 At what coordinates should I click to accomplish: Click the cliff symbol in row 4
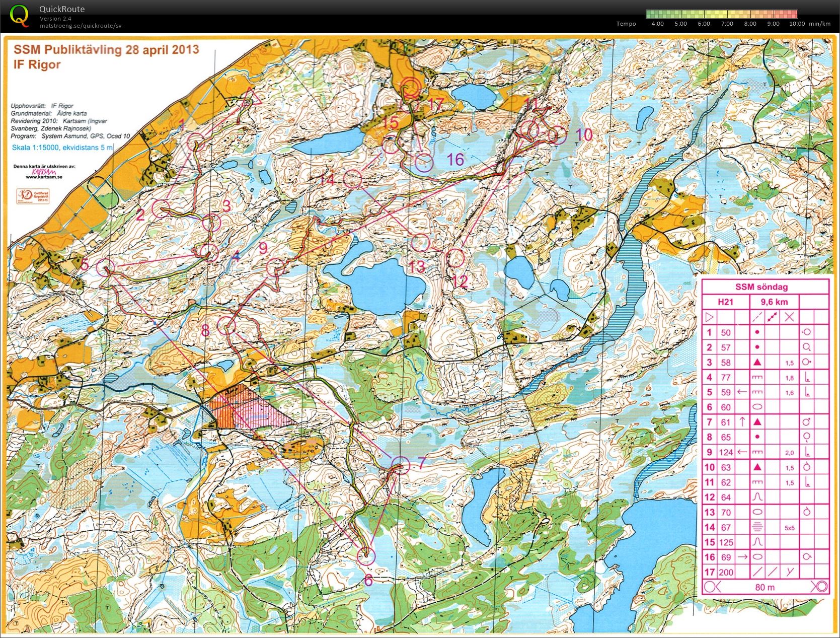tap(757, 377)
